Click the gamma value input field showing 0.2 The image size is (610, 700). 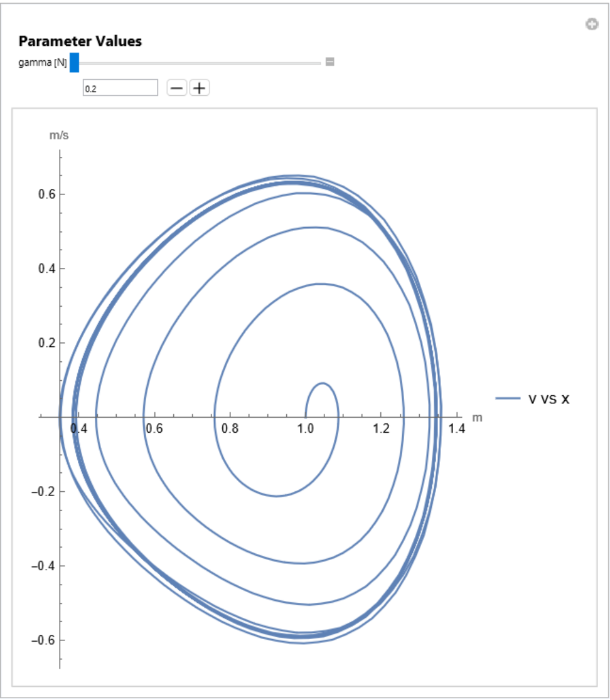(x=120, y=88)
